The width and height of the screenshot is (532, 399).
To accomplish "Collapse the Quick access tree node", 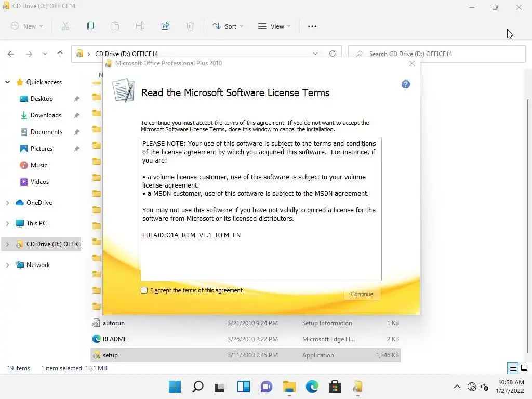I will tap(7, 82).
